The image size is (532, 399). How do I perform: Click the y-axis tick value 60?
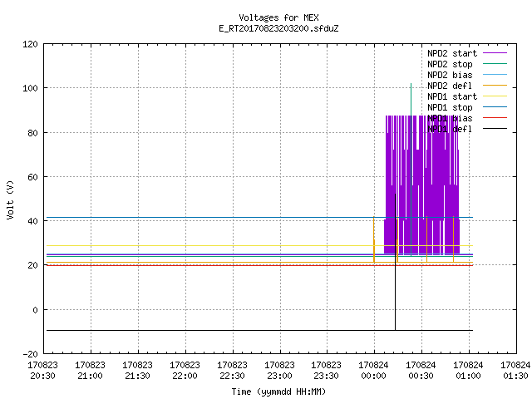coord(32,177)
